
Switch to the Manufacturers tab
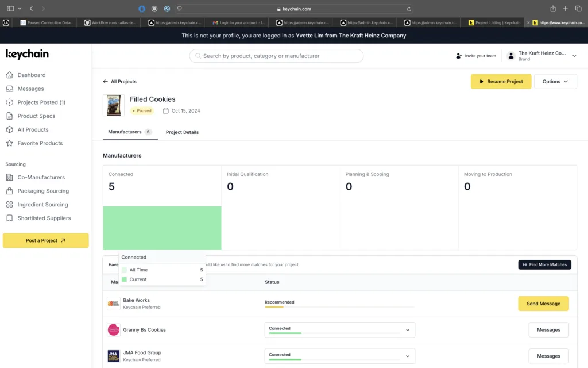coord(130,132)
